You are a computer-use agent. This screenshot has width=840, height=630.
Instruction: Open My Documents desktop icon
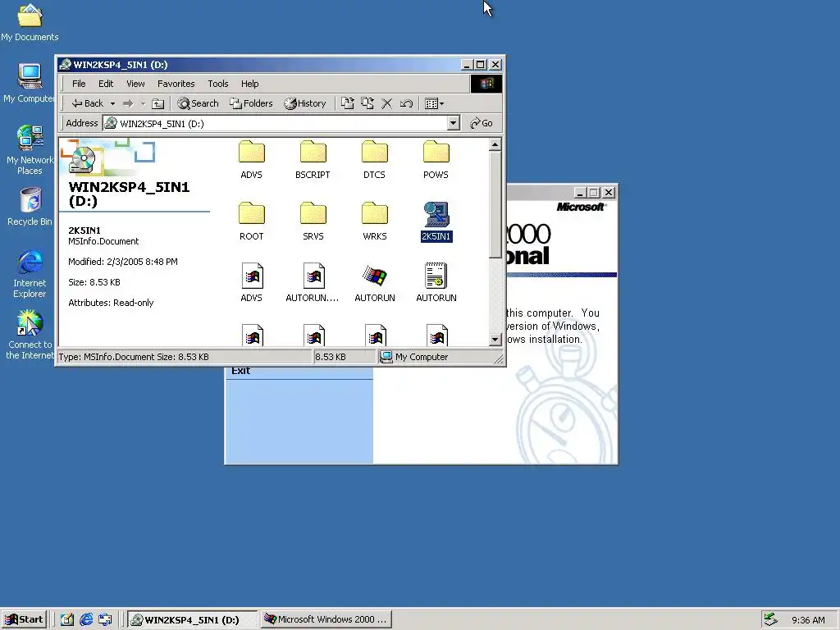tap(30, 22)
